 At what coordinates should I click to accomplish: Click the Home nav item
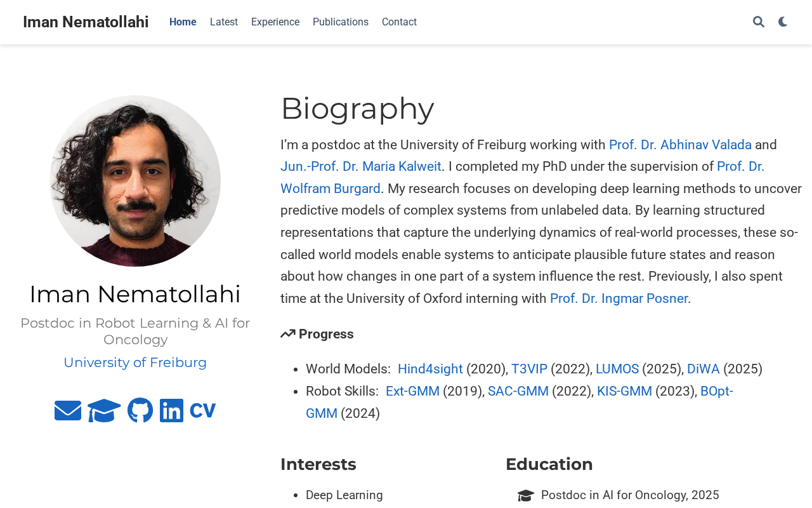183,22
